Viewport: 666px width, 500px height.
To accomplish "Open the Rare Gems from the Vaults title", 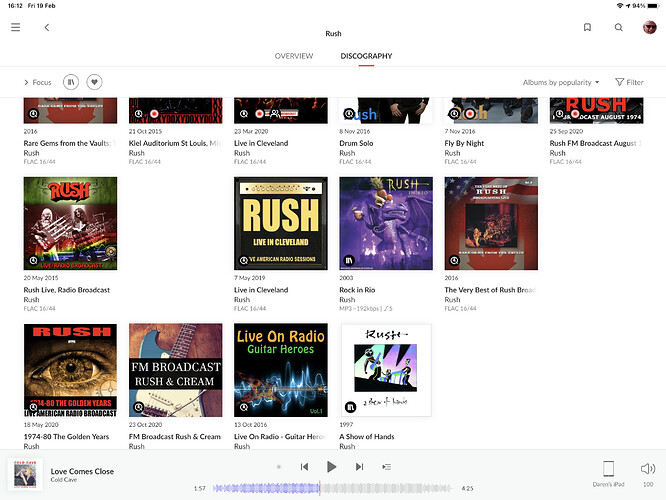I will point(70,143).
